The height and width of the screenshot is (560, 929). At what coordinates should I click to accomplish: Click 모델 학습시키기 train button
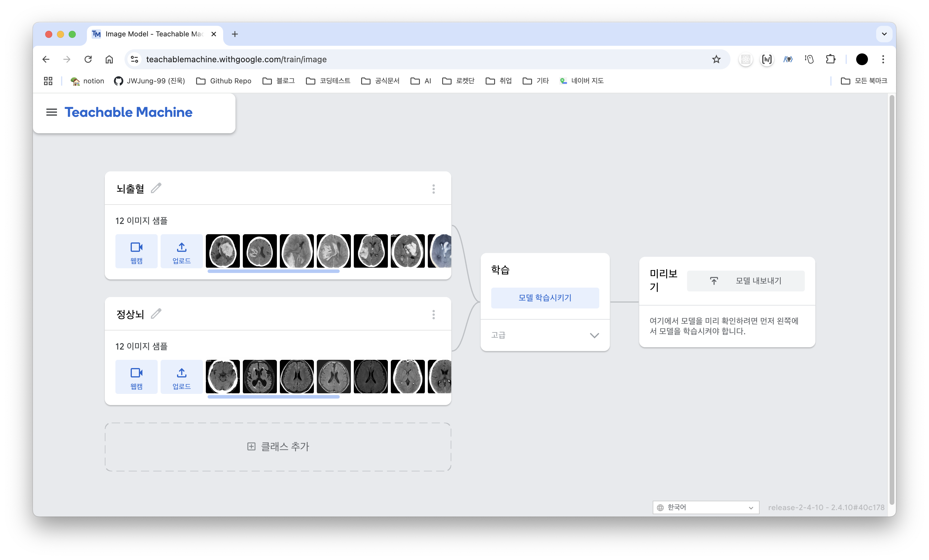[x=545, y=298]
